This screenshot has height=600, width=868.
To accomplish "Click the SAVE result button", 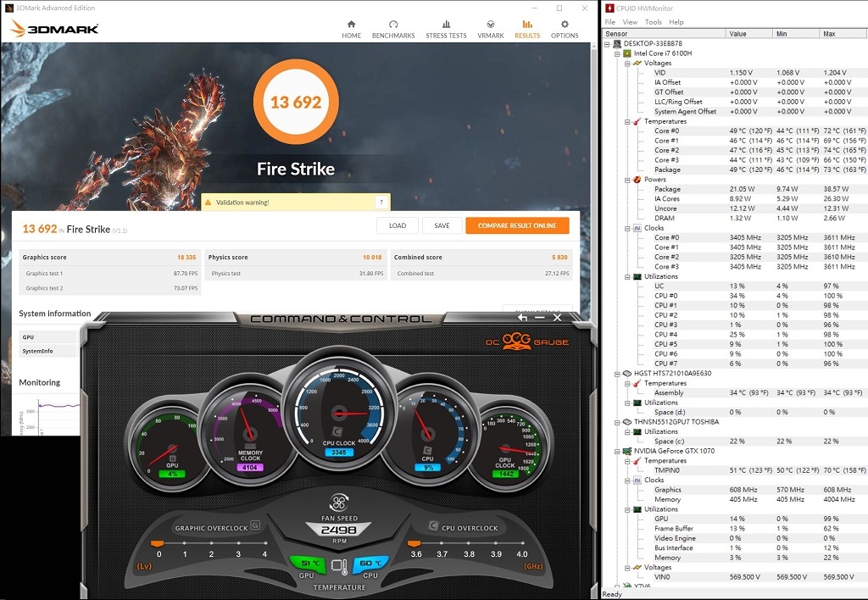I will click(442, 225).
